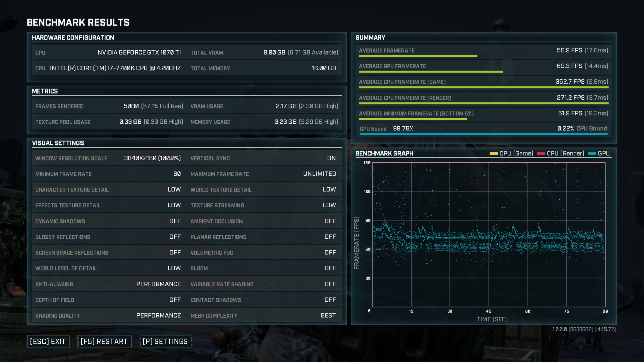Select the Vertical Sync ON value
The image size is (644, 362).
pos(331,158)
